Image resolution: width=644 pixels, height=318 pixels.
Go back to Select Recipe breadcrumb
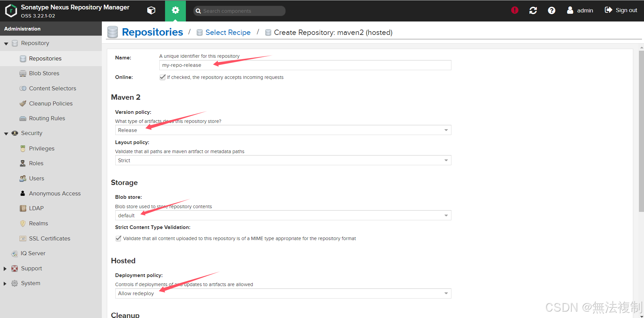[x=228, y=32]
